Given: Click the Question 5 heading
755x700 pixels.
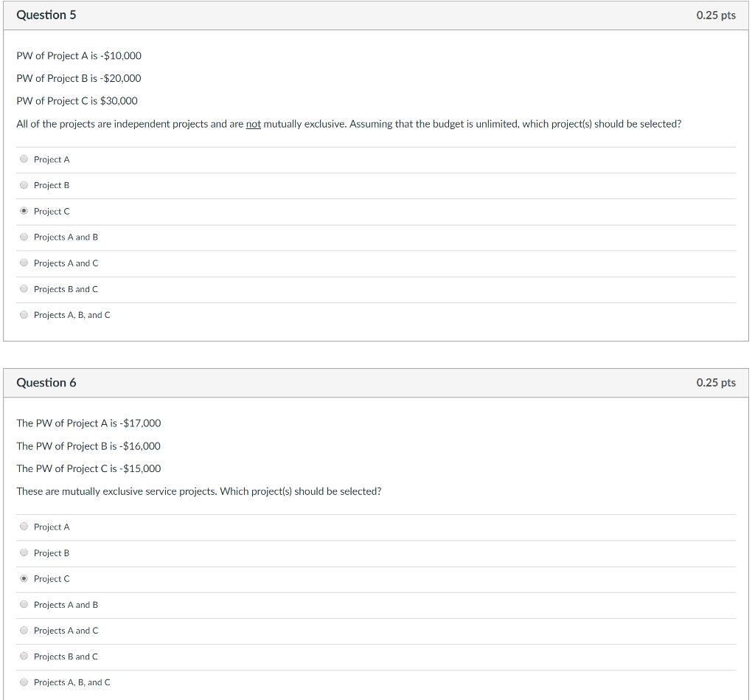Looking at the screenshot, I should 46,15.
